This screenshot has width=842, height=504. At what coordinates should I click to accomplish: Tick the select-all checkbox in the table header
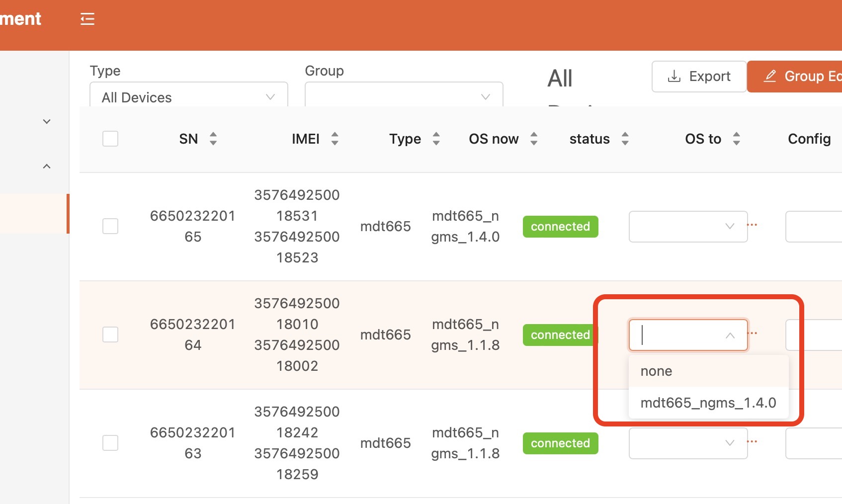tap(110, 139)
